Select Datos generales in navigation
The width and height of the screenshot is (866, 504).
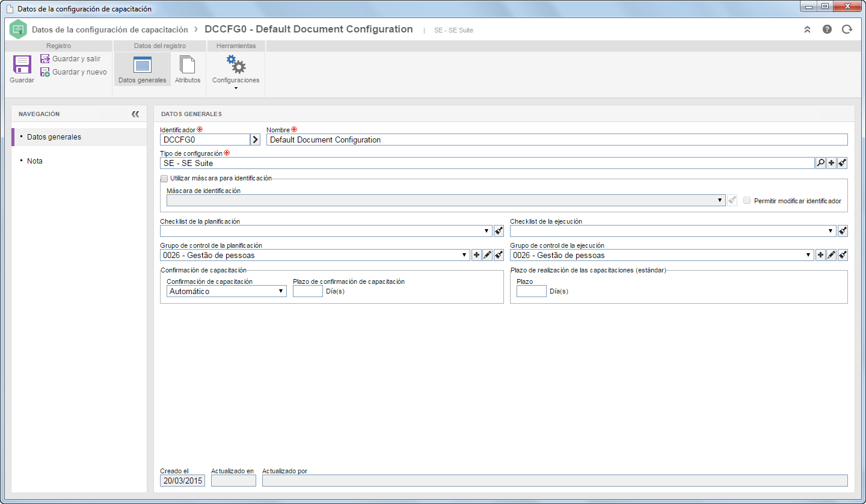79,137
